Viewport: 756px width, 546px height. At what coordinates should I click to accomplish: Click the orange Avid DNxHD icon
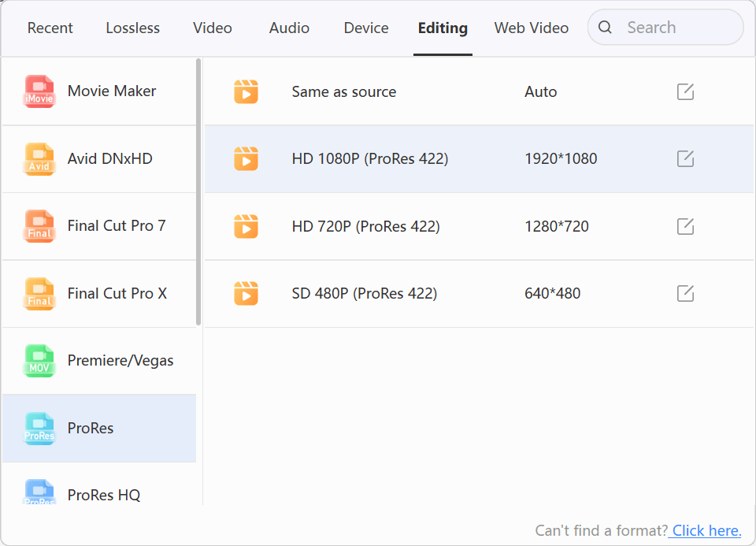(x=39, y=158)
